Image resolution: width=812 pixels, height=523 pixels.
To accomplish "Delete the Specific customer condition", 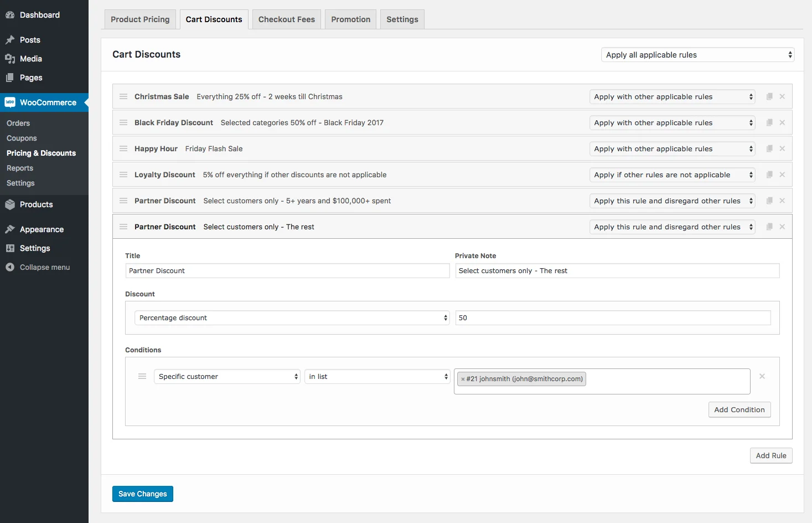I will (x=762, y=376).
